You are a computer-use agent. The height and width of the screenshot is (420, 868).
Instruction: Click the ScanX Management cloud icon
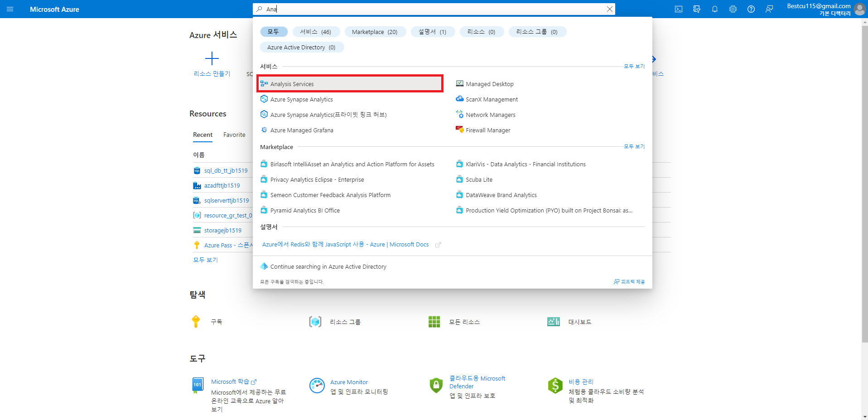[x=460, y=99]
